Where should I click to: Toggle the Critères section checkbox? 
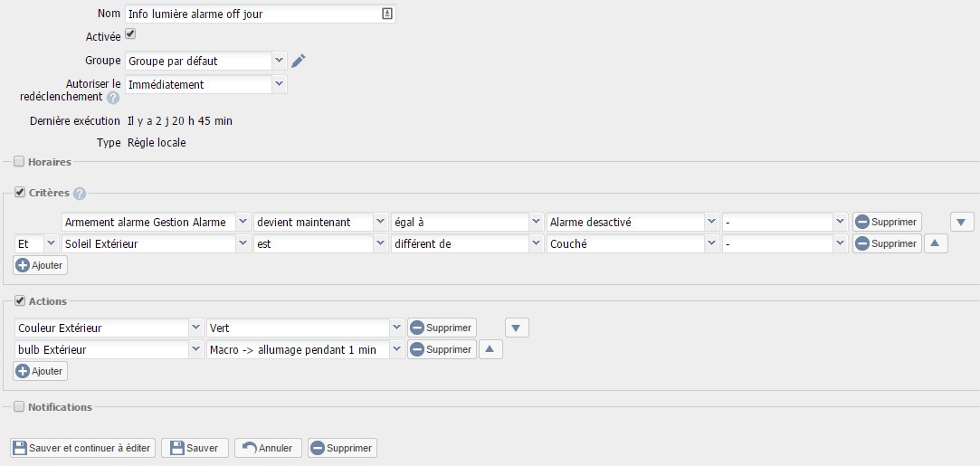(19, 193)
